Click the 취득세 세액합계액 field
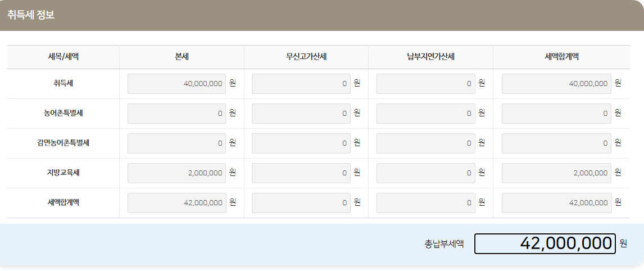This screenshot has height=271, width=644. tap(556, 84)
